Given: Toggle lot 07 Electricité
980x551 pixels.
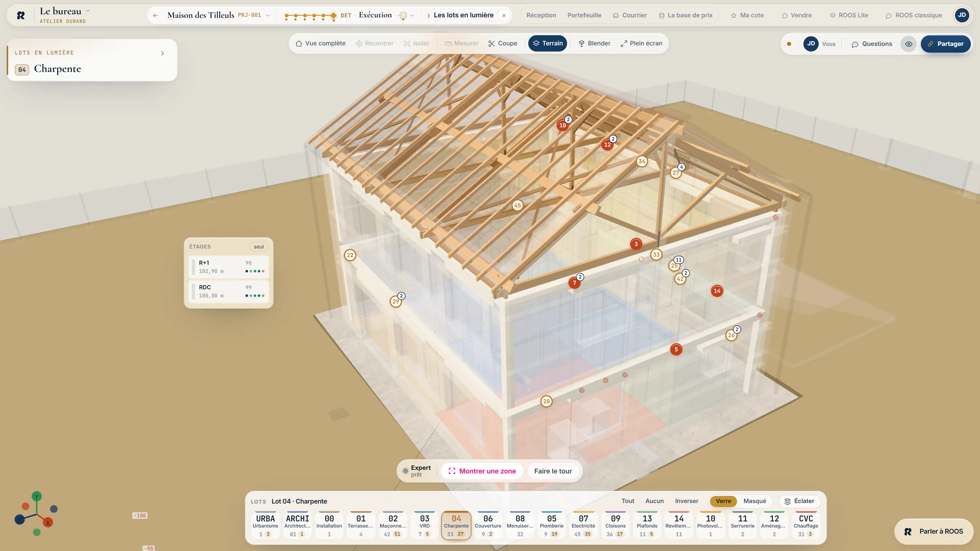Looking at the screenshot, I should [x=583, y=525].
